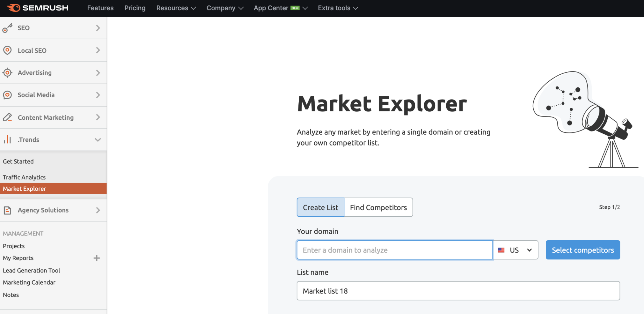Click the Local SEO pin icon
The width and height of the screenshot is (644, 314).
[x=7, y=50]
